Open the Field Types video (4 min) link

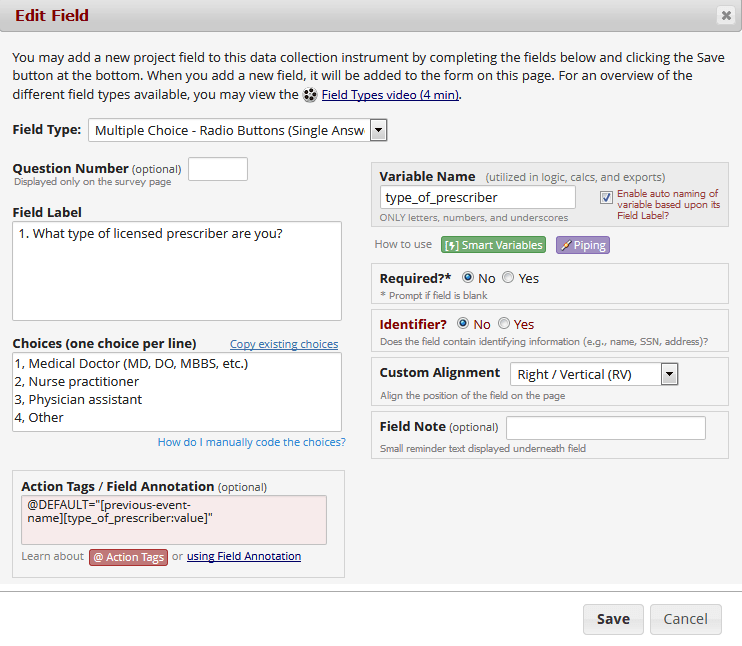coord(390,95)
